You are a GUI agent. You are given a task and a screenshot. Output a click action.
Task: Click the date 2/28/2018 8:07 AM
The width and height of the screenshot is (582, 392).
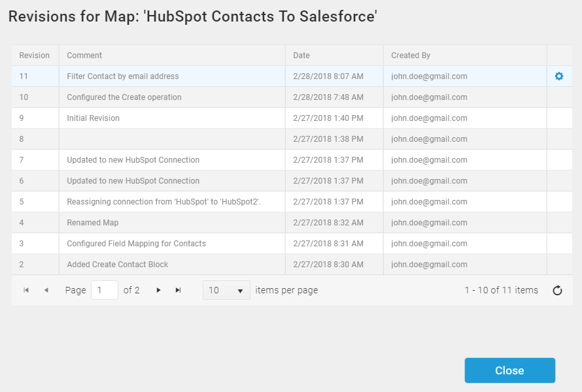[x=328, y=76]
